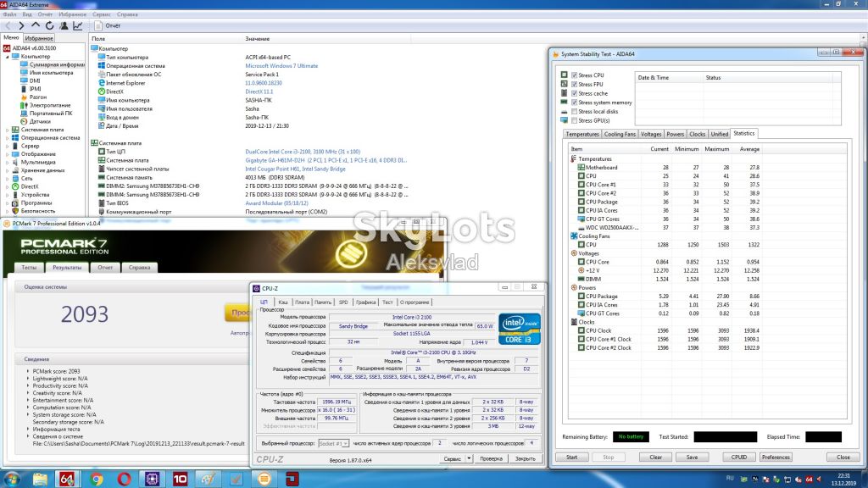Switch to the Clocks tab
The width and height of the screenshot is (868, 488).
[x=697, y=134]
